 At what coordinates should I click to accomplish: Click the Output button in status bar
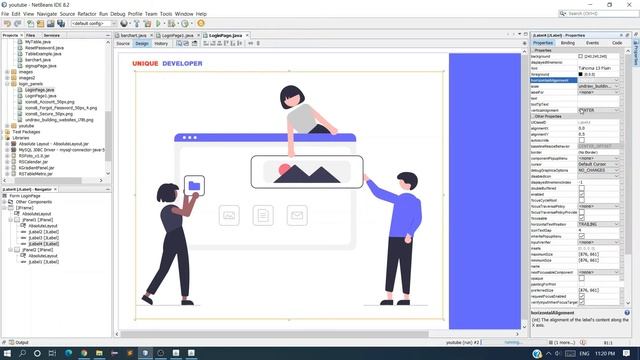[x=19, y=342]
